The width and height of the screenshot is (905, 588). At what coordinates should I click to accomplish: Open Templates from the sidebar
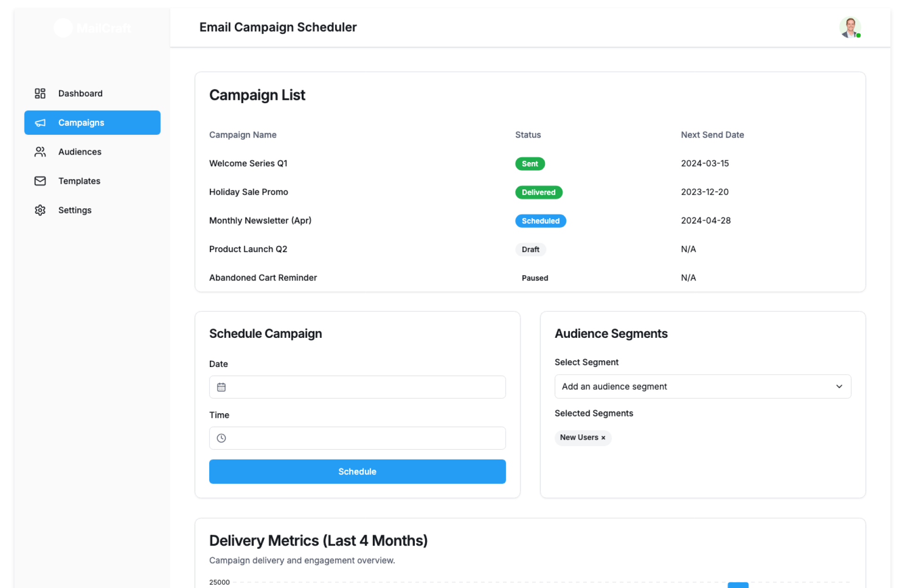[x=79, y=181]
